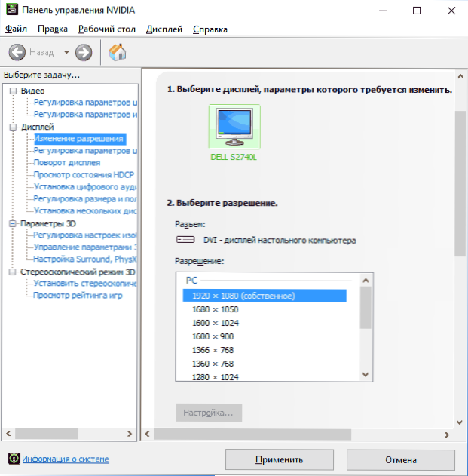
Task: Click the Back arrow button
Action: click(17, 52)
